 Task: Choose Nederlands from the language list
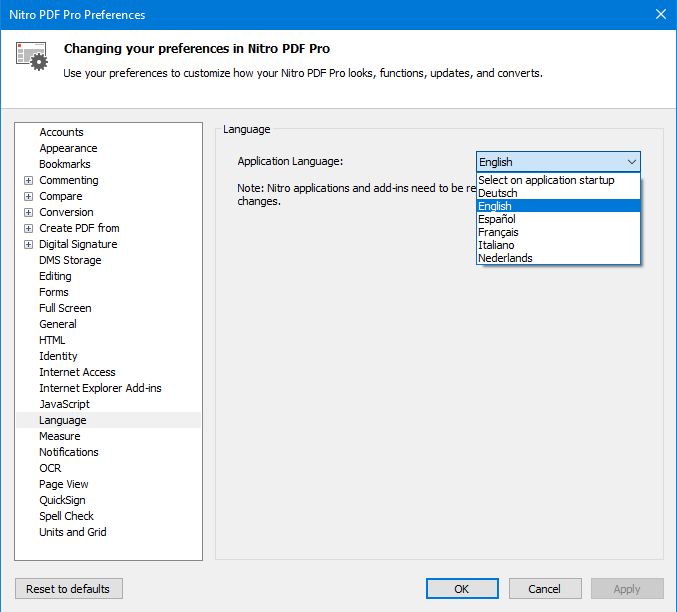point(558,258)
